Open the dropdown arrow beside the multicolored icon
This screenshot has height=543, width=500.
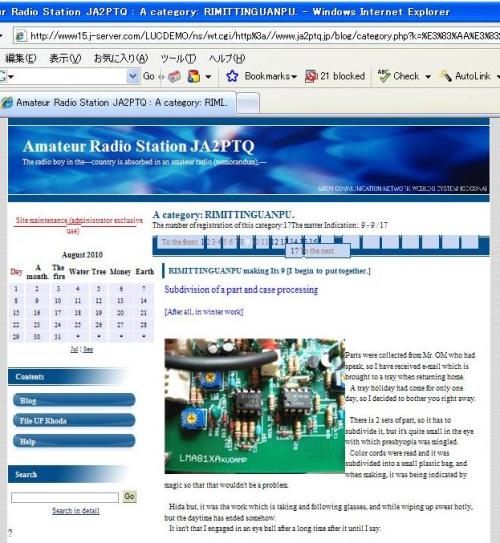(208, 77)
